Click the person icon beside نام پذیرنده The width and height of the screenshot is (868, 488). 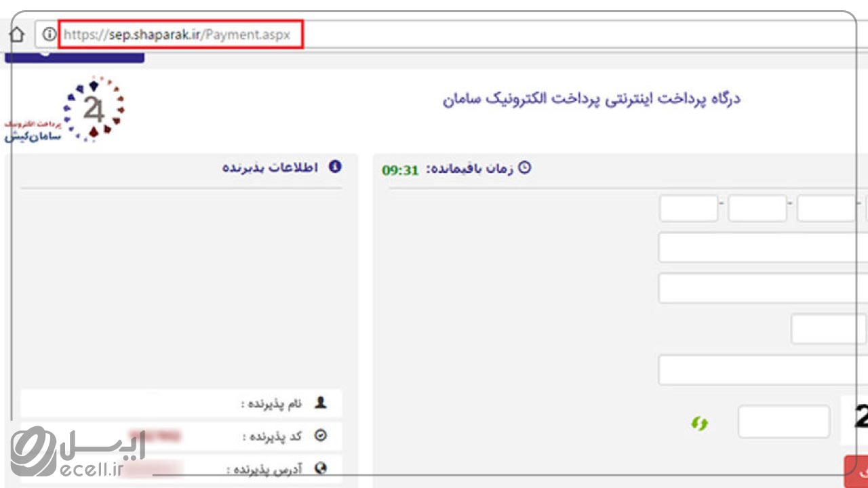321,403
